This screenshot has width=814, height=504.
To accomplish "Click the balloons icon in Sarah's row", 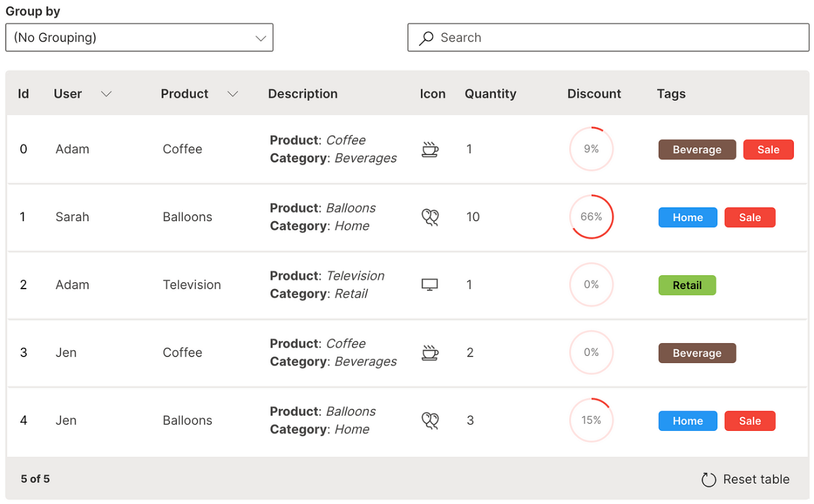I will 430,217.
